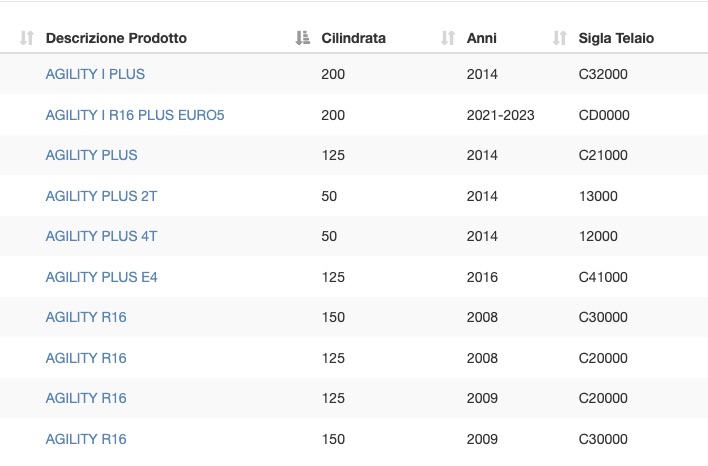This screenshot has width=708, height=466.
Task: Open the AGILITY PLUS E4 link
Action: click(102, 277)
